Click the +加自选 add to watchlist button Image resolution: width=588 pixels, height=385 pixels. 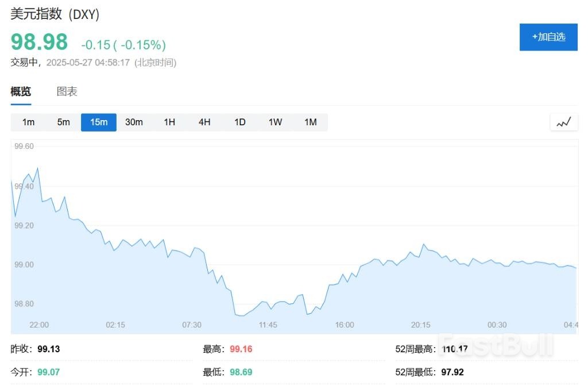pos(548,37)
